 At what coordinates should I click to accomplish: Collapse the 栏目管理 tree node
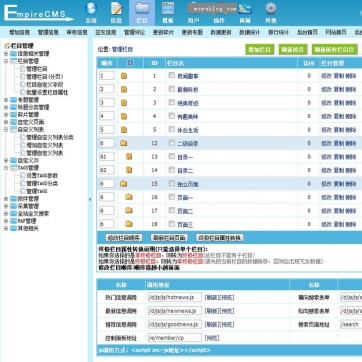click(x=6, y=61)
